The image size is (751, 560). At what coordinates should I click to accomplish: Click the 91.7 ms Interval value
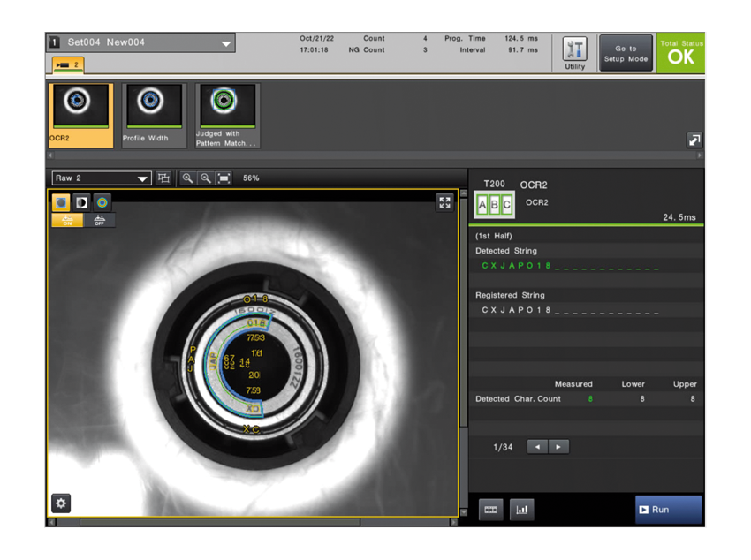click(x=523, y=49)
